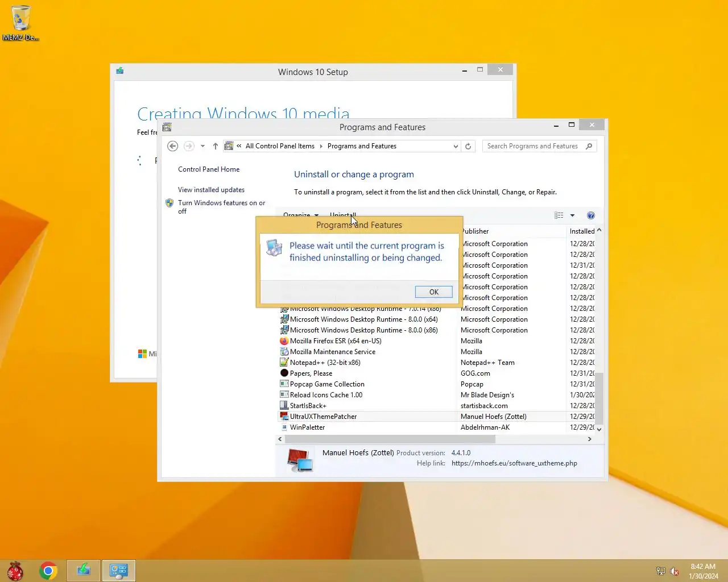Screen dimensions: 728x582
Task: Click the WinPaletter icon in the list
Action: (284, 427)
